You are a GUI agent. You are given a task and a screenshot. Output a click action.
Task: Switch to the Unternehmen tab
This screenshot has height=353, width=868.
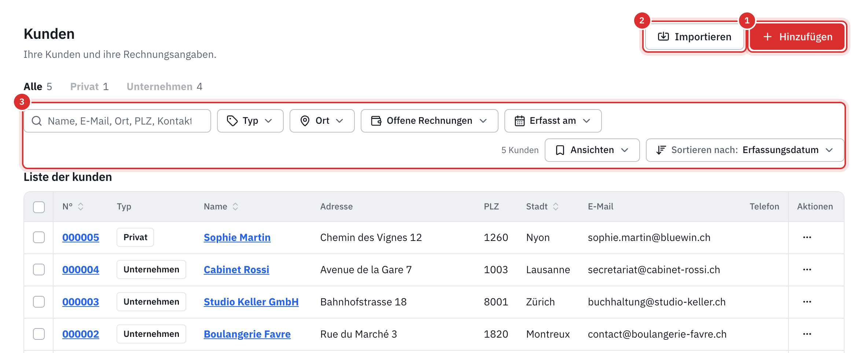click(165, 87)
